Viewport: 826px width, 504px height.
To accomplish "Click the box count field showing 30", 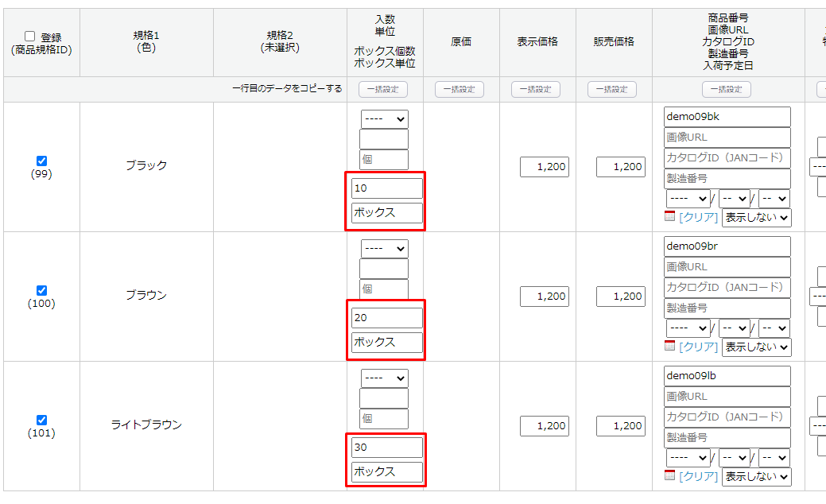I will [x=387, y=448].
